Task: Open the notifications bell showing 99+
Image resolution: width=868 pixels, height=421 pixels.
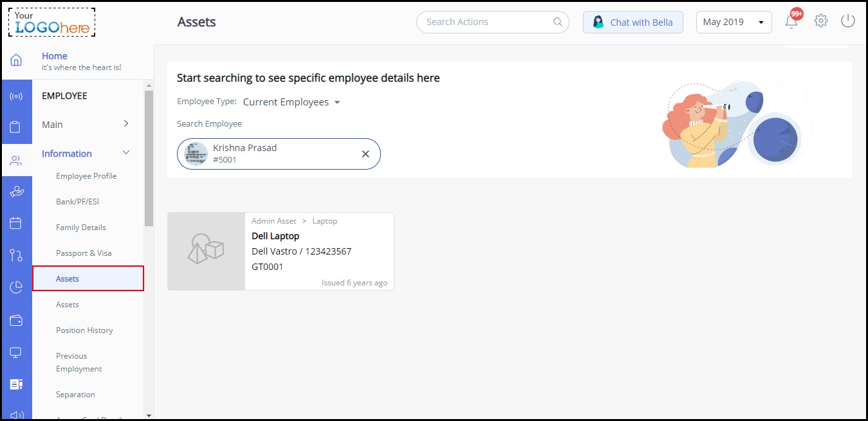Action: click(x=791, y=20)
